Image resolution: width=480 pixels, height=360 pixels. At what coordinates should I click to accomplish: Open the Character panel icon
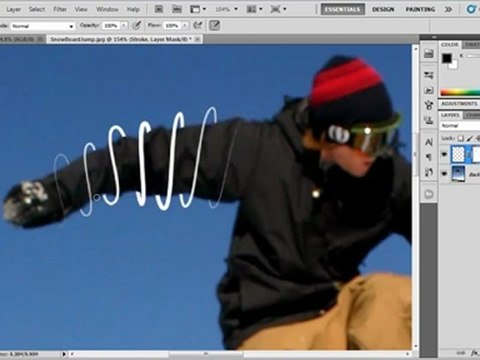pos(429,142)
